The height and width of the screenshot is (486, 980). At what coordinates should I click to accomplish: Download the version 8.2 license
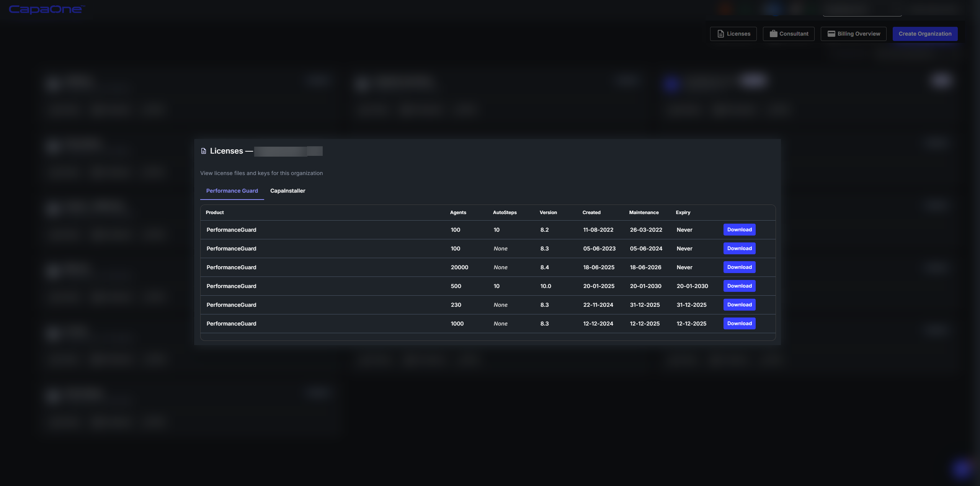tap(739, 229)
